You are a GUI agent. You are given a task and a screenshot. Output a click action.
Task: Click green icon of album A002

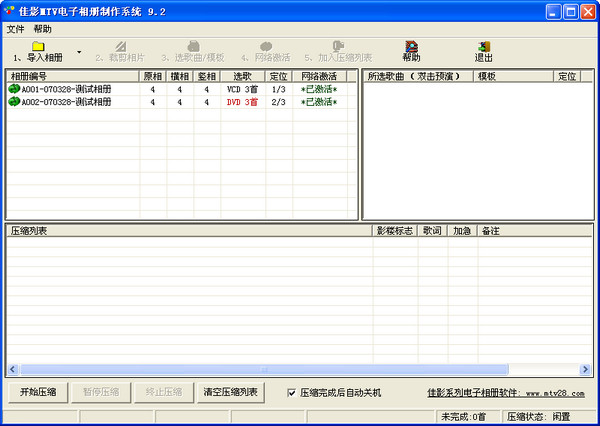14,102
